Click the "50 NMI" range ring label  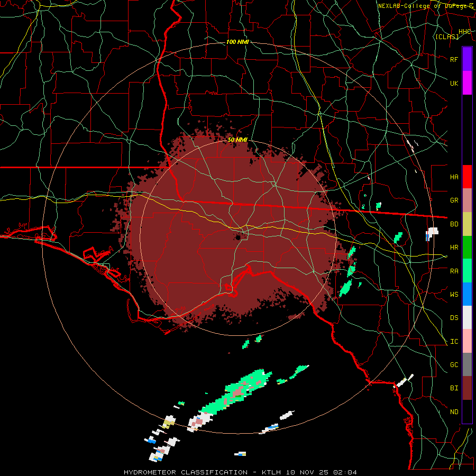click(237, 140)
